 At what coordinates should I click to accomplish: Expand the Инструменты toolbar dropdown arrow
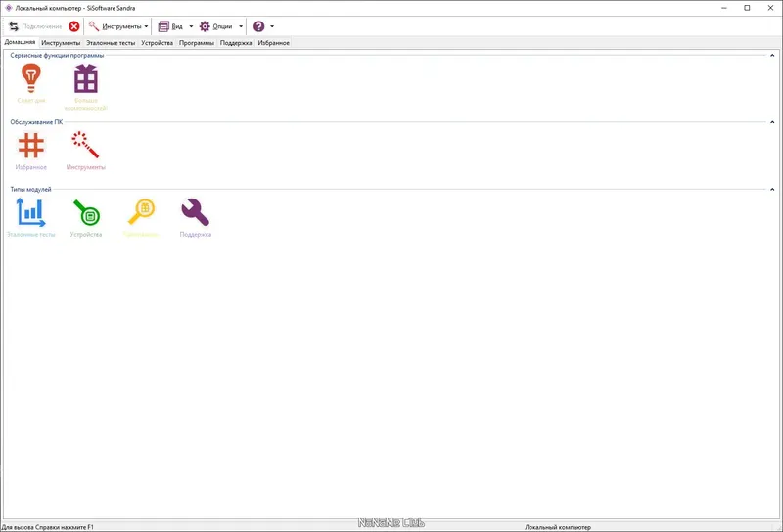pos(146,26)
